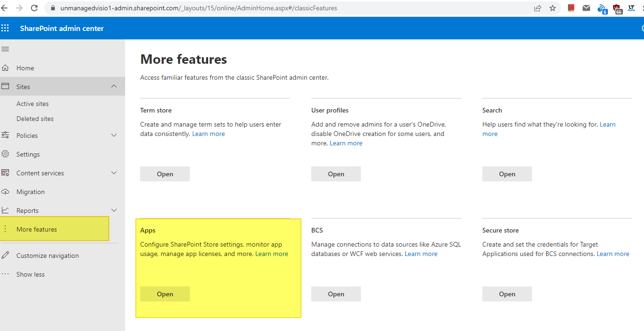Screen dimensions: 644x331
Task: Click the SharePoint admin center title
Action: 62,28
